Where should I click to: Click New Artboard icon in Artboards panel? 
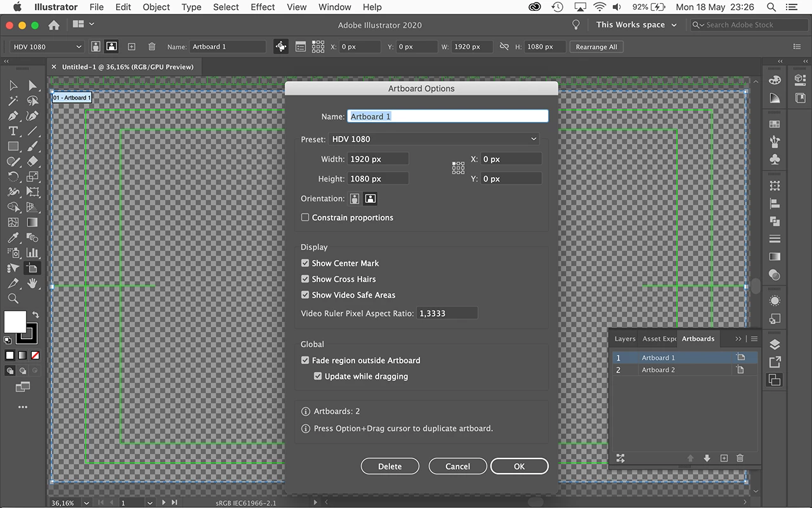coord(724,458)
